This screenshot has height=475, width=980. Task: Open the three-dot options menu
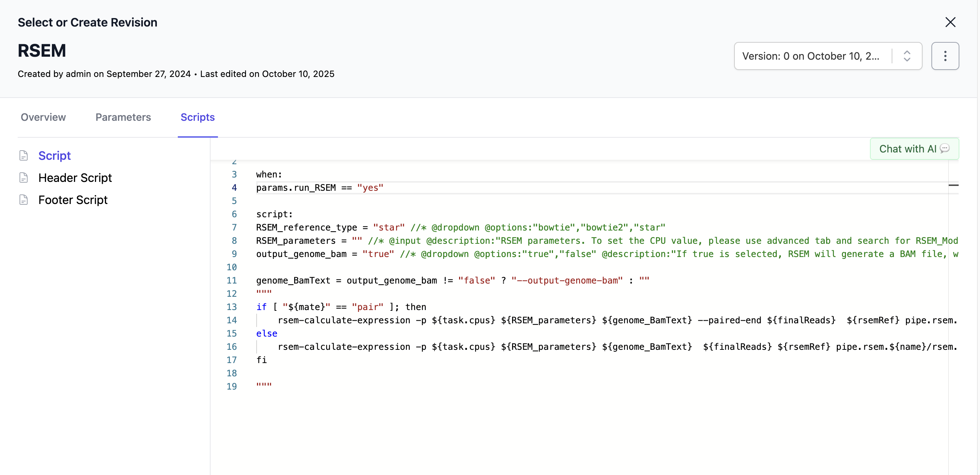coord(945,56)
